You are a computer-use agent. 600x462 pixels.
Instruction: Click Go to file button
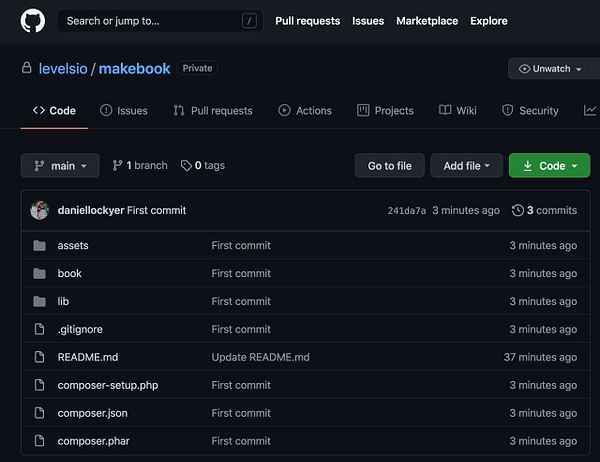[390, 165]
